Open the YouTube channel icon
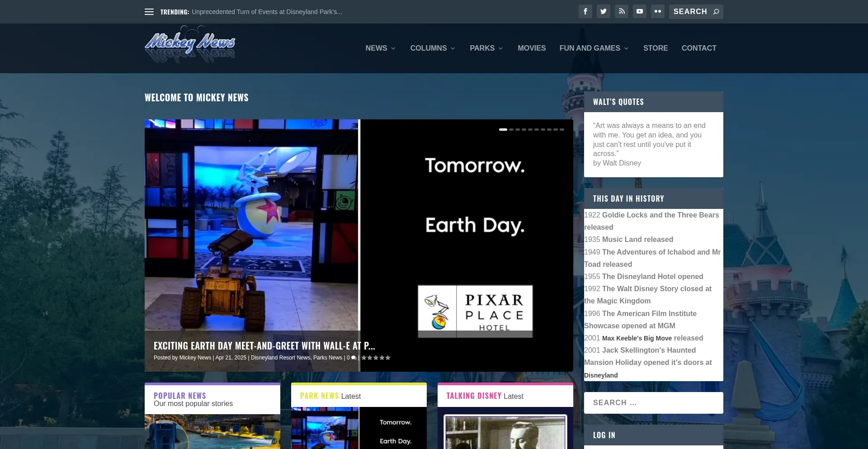Screen dimensions: 868x449 coord(639,11)
